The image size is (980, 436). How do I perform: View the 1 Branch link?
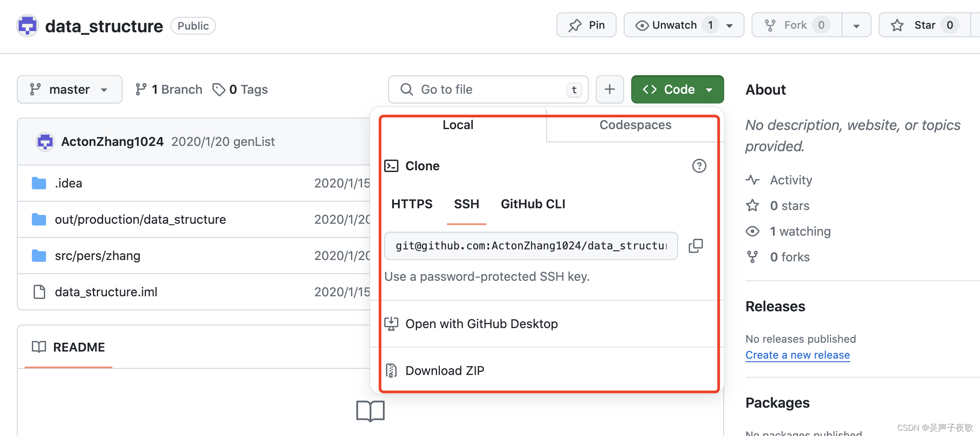168,89
